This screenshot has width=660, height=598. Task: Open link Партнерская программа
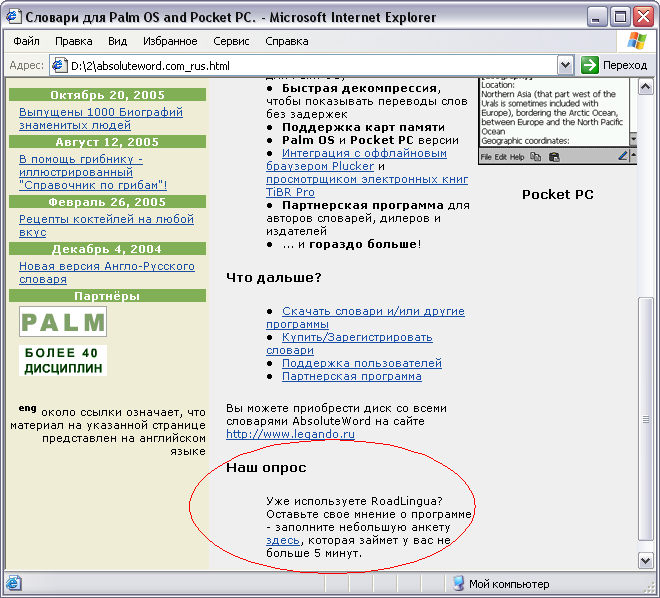pyautogui.click(x=351, y=376)
